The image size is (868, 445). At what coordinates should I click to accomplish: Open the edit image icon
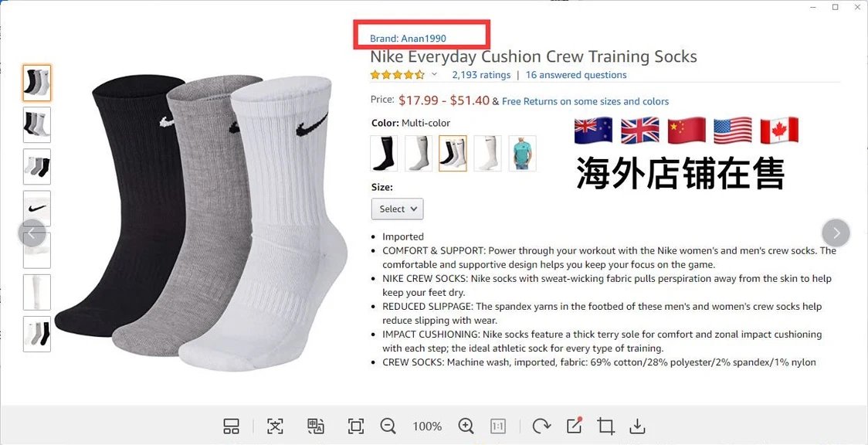click(574, 426)
